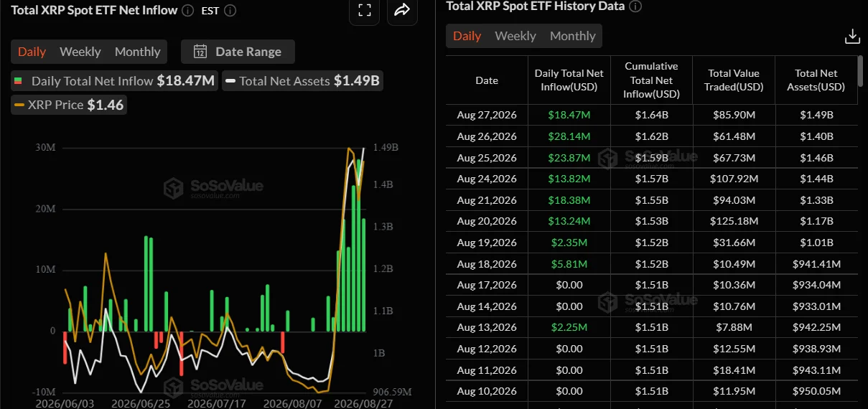Screen dimensions: 868x409
Task: Switch chart to Monthly view
Action: point(138,52)
